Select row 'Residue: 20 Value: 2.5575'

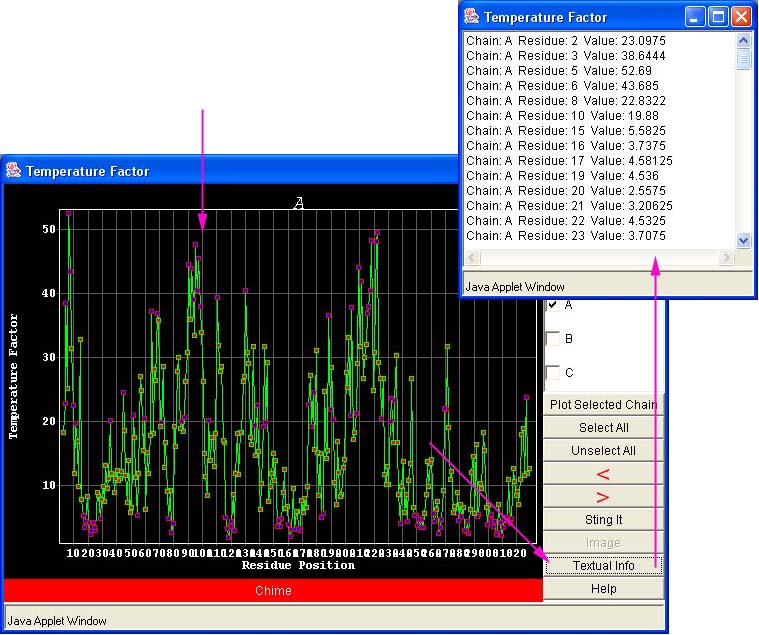tap(566, 191)
